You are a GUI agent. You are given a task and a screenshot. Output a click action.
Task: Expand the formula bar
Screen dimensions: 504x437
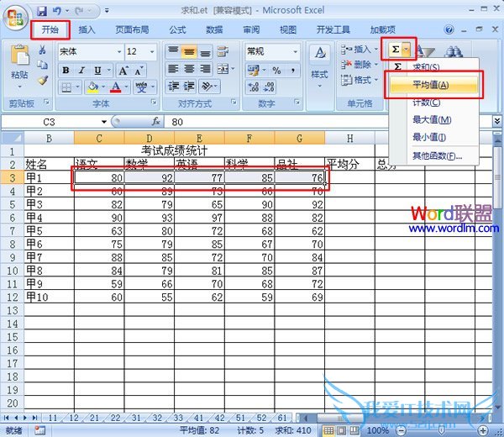tap(497, 121)
